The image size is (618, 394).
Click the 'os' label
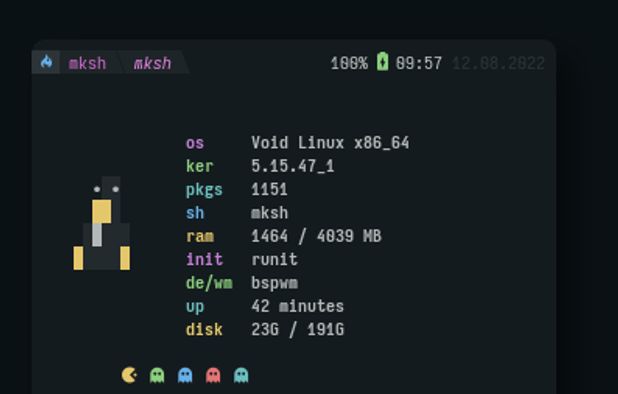(x=195, y=143)
